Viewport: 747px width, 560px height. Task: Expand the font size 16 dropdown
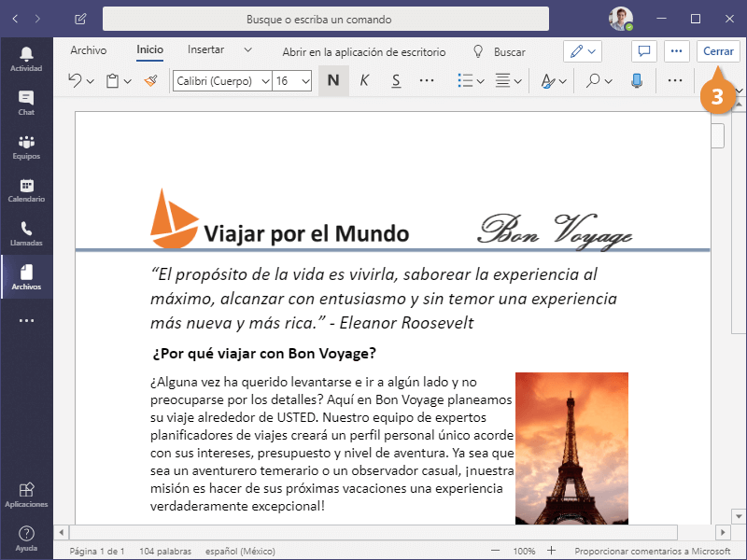[289, 81]
